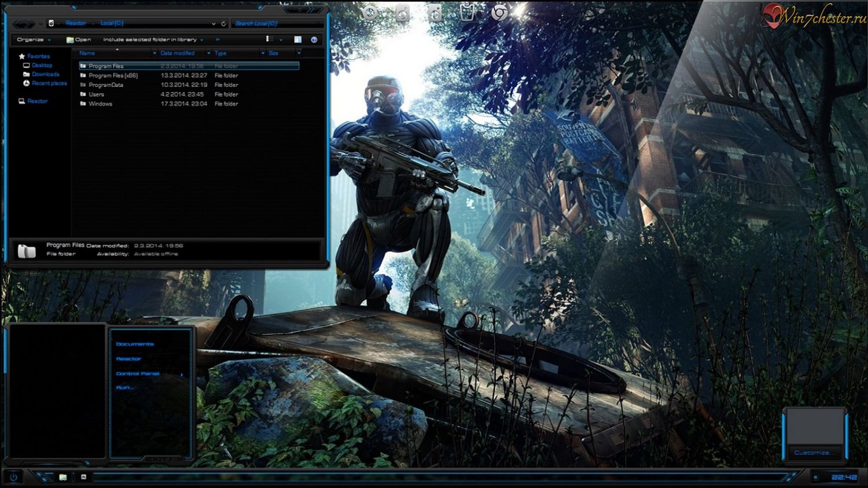
Task: Change the view layout icon
Action: coord(269,39)
